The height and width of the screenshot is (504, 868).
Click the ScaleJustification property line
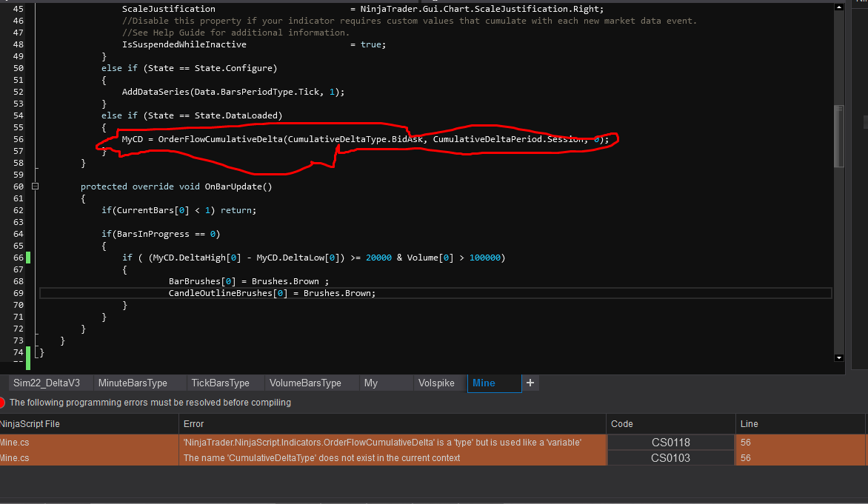[363, 9]
